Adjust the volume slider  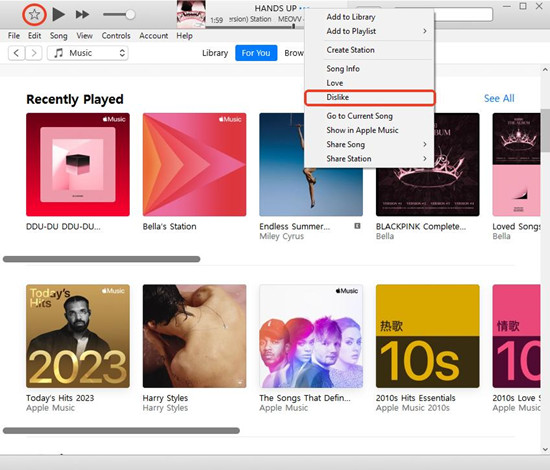(x=119, y=14)
